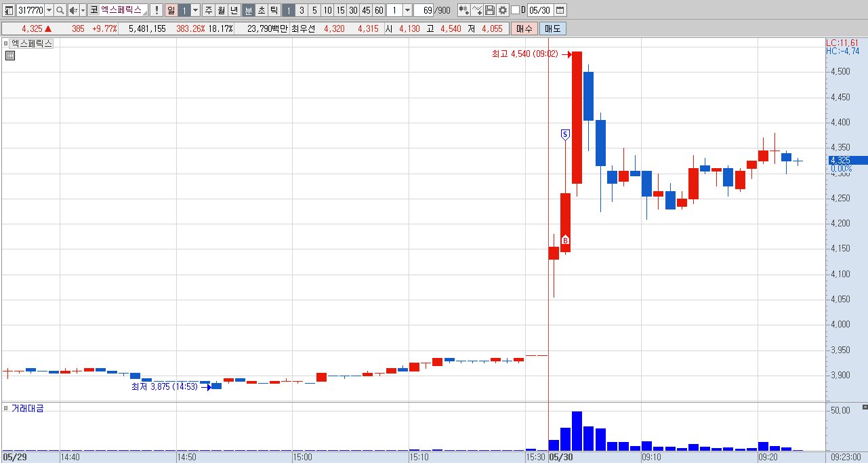
Task: Expand the stock code 317770 dropdown
Action: coord(49,10)
